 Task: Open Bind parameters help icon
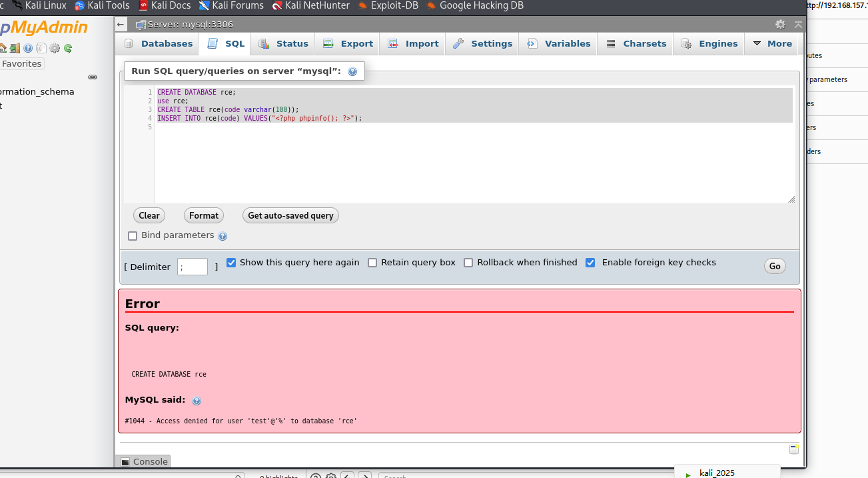click(x=222, y=236)
